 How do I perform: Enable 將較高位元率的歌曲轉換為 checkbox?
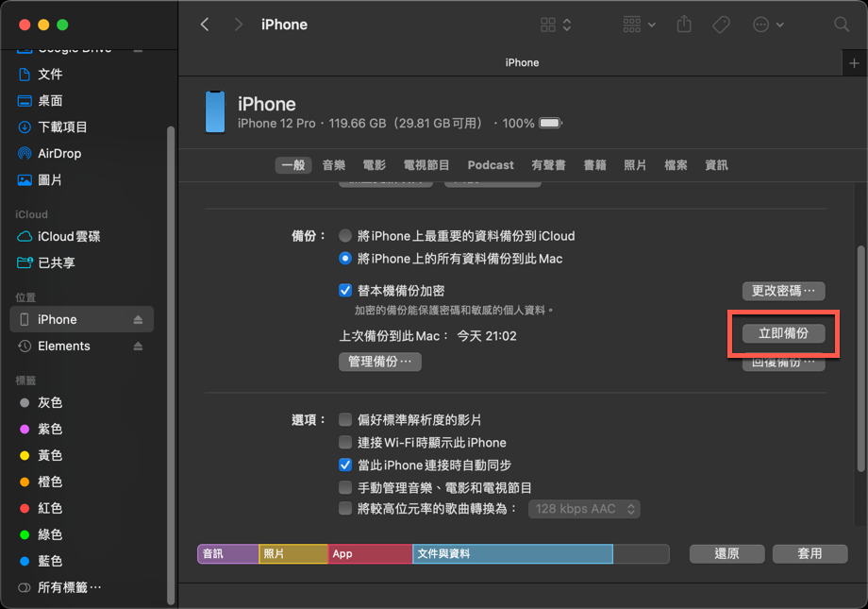tap(345, 509)
